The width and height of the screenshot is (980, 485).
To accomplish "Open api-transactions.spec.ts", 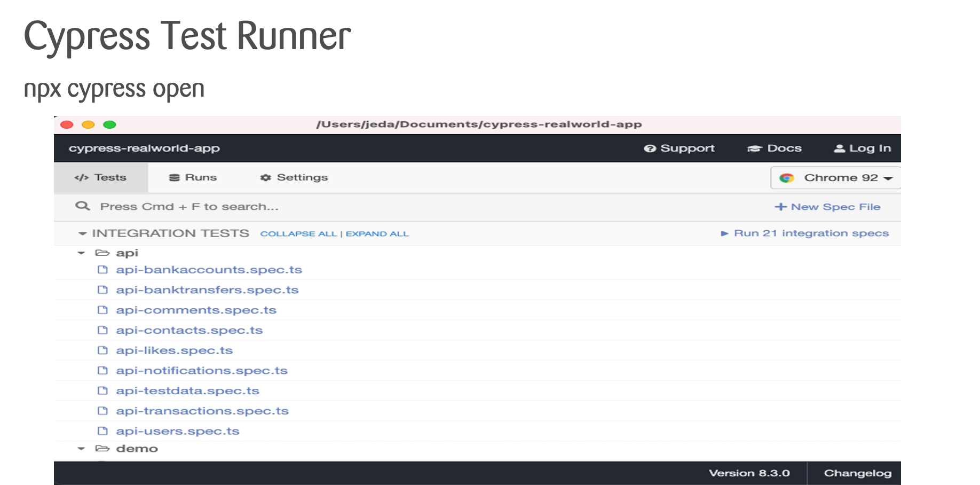I will tap(202, 411).
